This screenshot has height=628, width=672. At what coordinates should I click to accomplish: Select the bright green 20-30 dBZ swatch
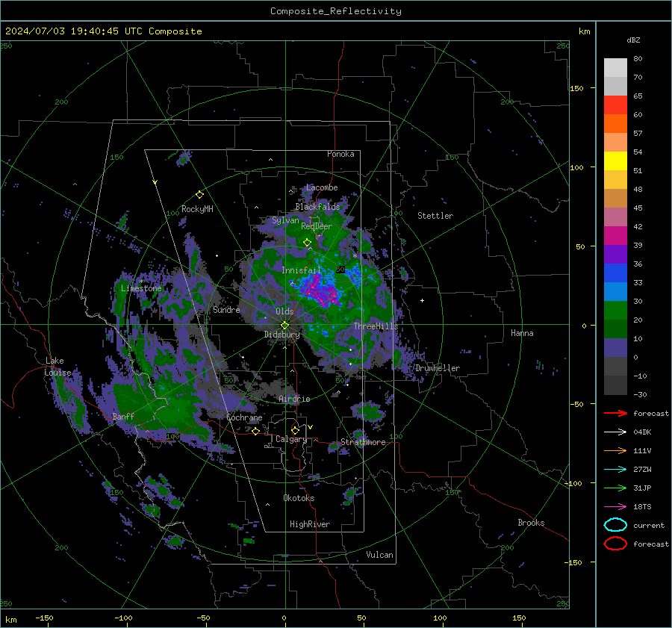tap(615, 311)
